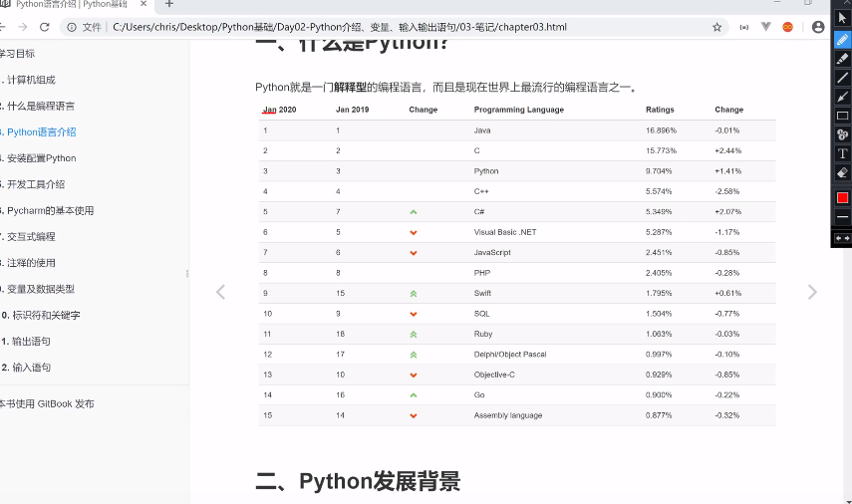Click the Assembly language cell
852x504 pixels.
click(x=508, y=415)
